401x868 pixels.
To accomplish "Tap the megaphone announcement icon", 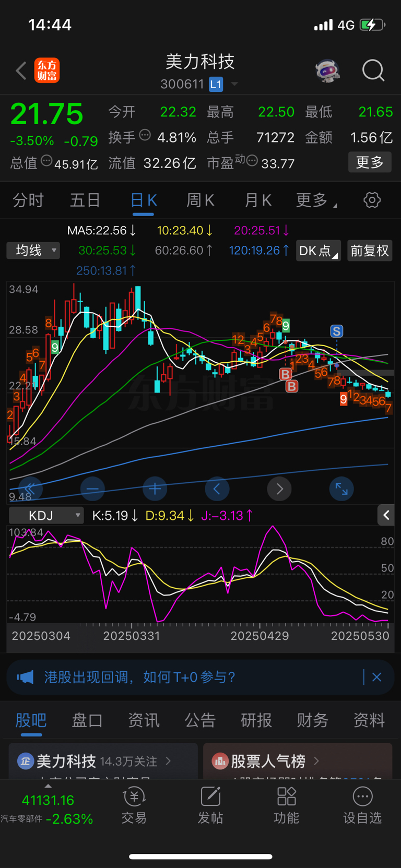I will [25, 677].
